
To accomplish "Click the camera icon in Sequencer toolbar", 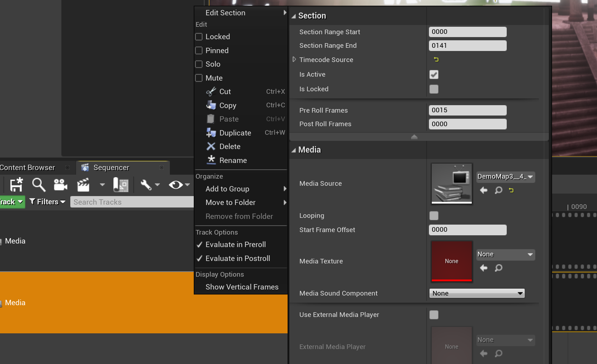I will pos(60,185).
